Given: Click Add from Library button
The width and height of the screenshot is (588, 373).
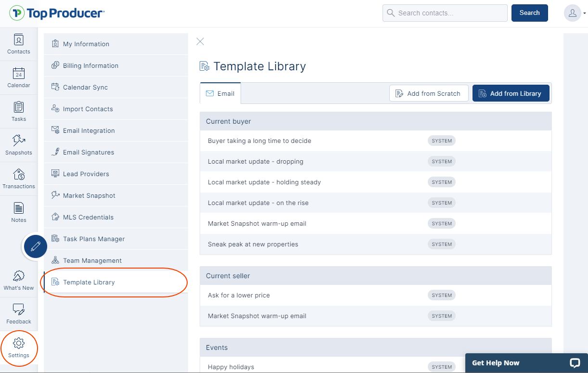Looking at the screenshot, I should point(511,93).
